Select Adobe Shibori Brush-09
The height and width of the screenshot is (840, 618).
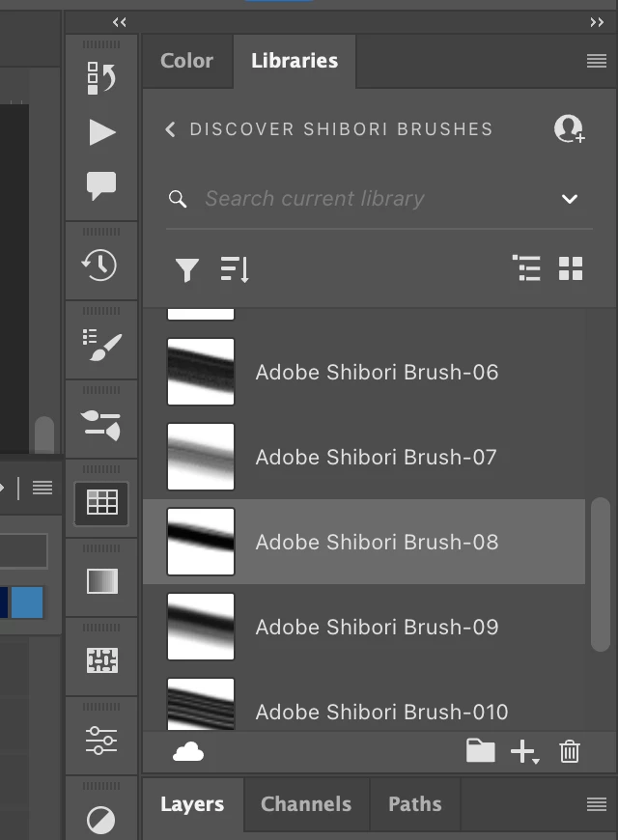pos(364,627)
